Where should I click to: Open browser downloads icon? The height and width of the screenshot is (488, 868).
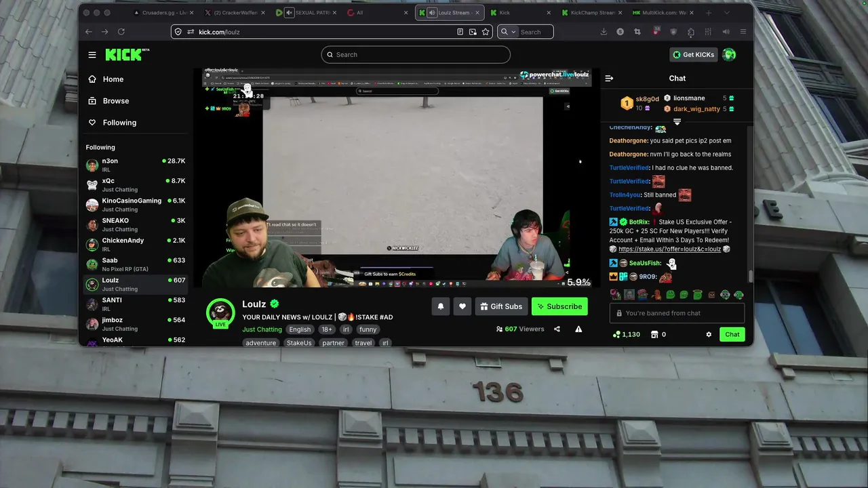click(604, 32)
